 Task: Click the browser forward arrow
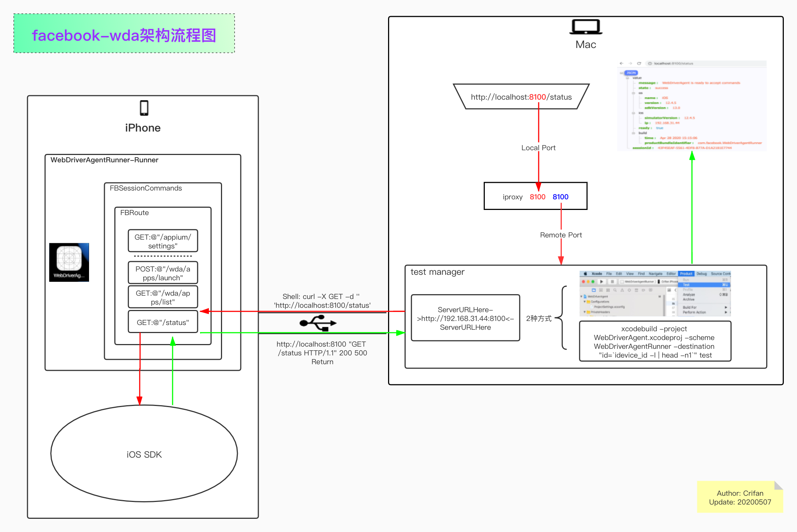pyautogui.click(x=630, y=63)
